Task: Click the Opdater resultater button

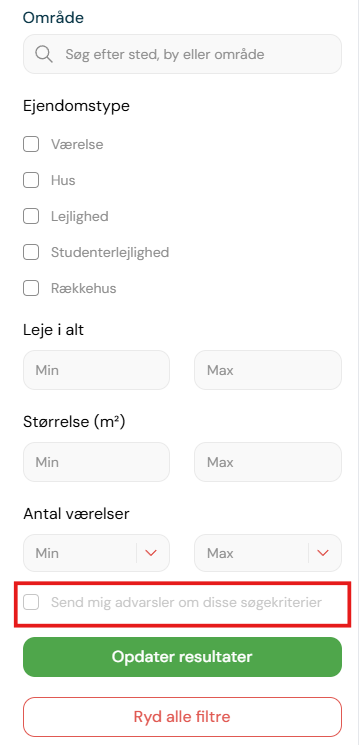Action: coord(182,657)
